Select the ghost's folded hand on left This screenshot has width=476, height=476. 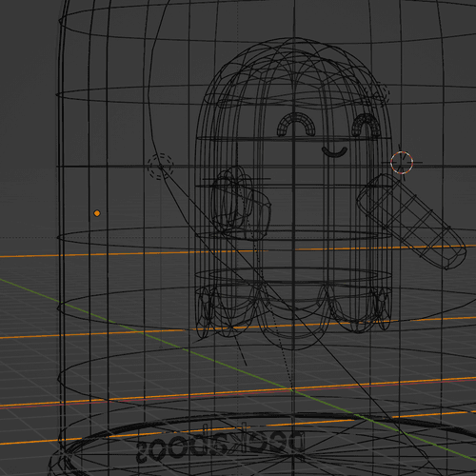pos(241,203)
